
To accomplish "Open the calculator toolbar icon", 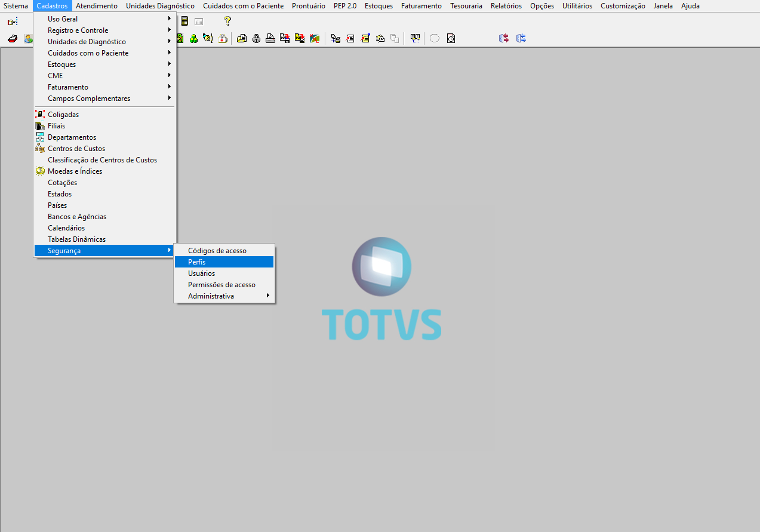I will click(x=184, y=21).
